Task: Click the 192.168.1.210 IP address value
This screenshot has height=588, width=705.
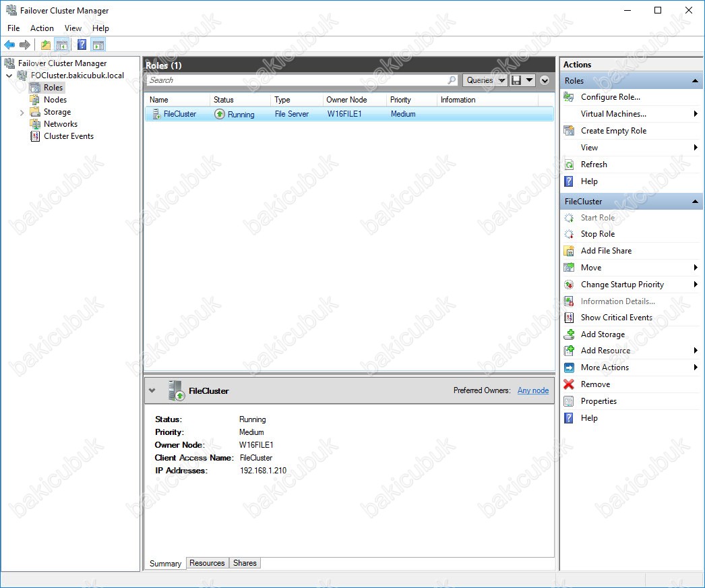Action: tap(263, 471)
